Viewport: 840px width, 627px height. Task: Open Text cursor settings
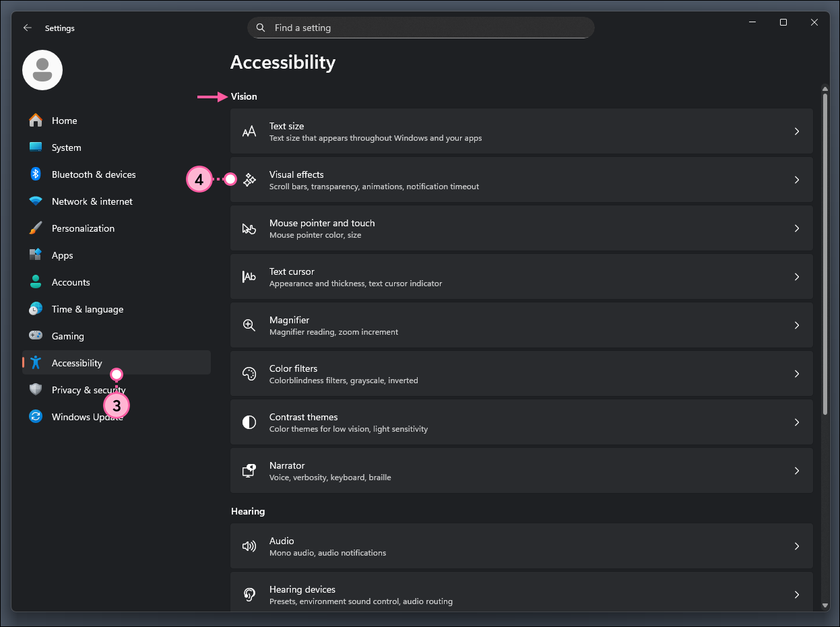click(521, 276)
